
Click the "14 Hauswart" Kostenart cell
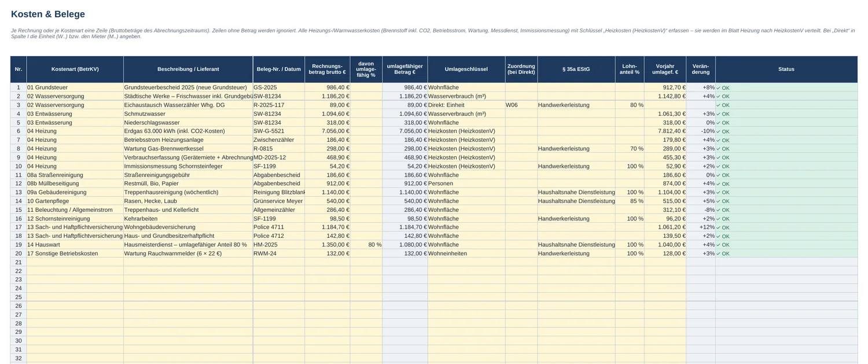click(75, 245)
